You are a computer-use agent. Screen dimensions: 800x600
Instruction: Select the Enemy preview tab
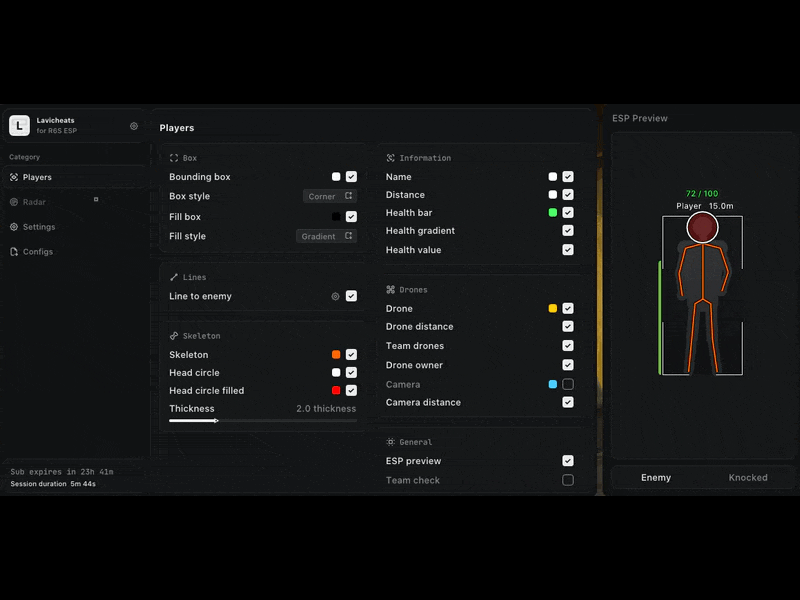pos(656,478)
